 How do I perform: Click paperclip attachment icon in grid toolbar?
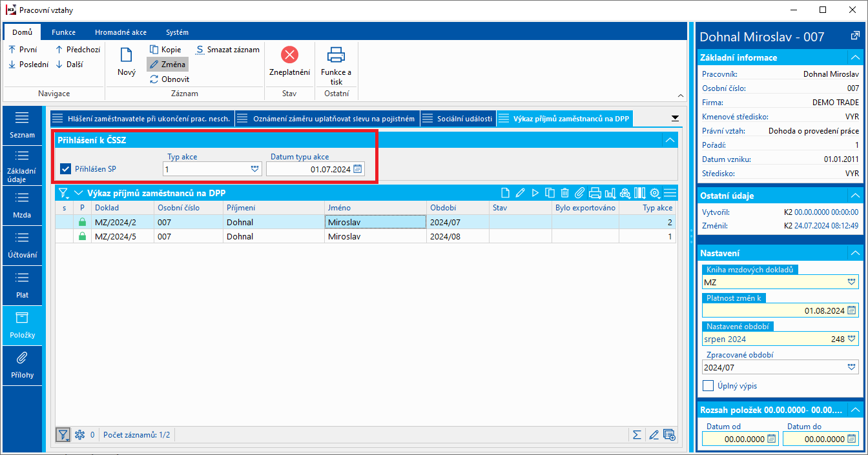(579, 193)
